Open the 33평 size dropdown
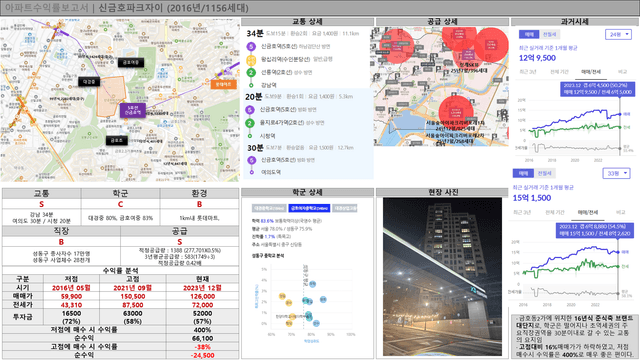 [x=616, y=173]
